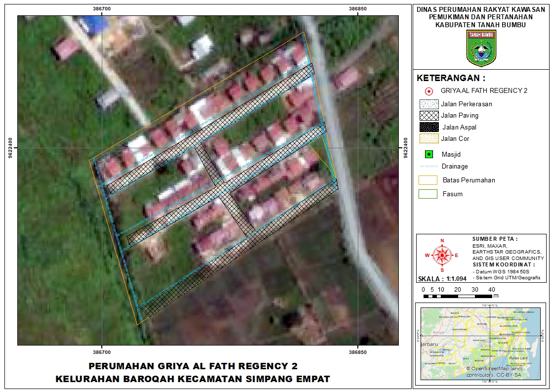555x392 pixels.
Task: Click the Jalan Paving crosshatch legend symbol
Action: tap(428, 116)
